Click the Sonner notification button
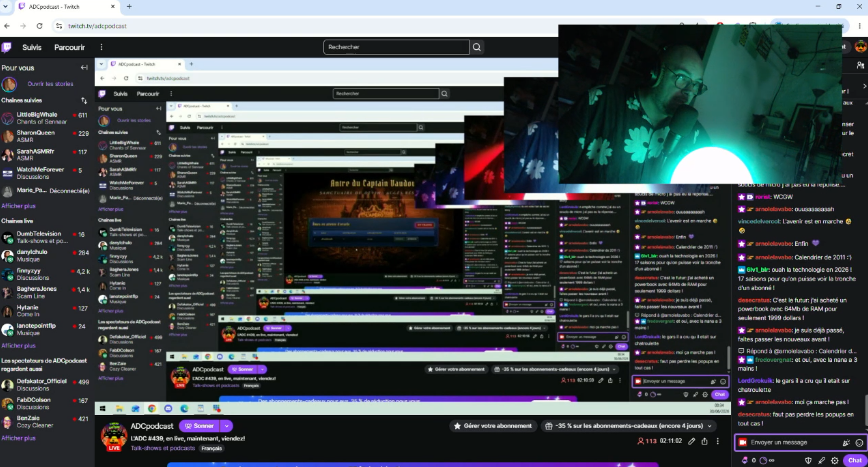Viewport: 868px width, 467px height. click(200, 426)
